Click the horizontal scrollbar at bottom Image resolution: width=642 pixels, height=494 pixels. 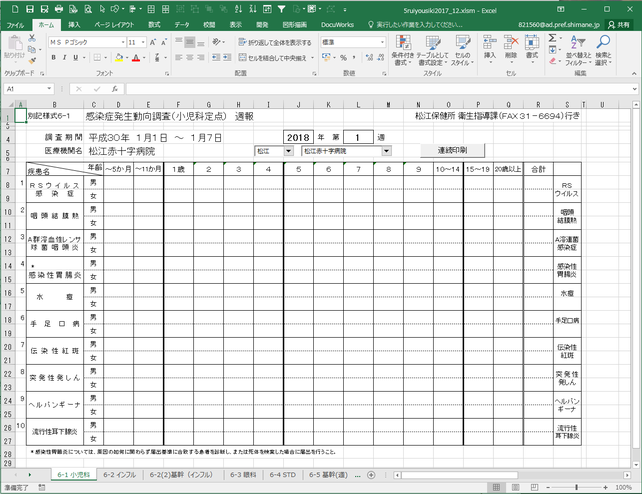(512, 475)
